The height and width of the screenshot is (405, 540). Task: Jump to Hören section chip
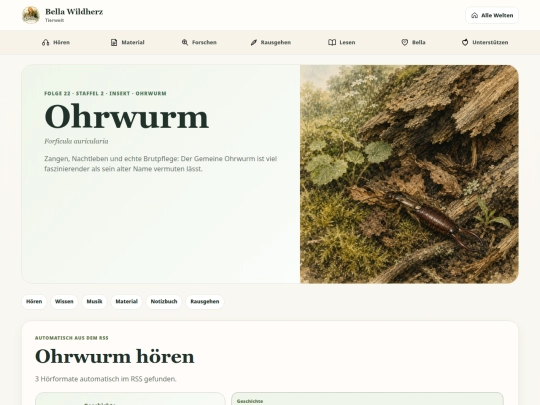click(x=34, y=302)
